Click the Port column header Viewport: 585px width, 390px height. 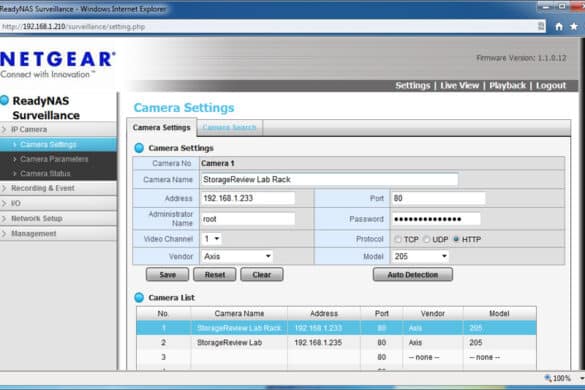pyautogui.click(x=382, y=313)
